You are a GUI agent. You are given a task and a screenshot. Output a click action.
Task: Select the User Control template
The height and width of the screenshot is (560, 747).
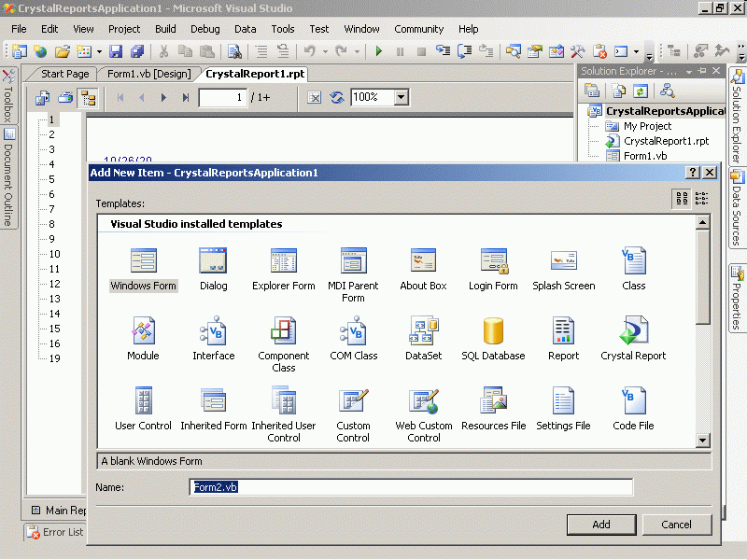click(143, 409)
